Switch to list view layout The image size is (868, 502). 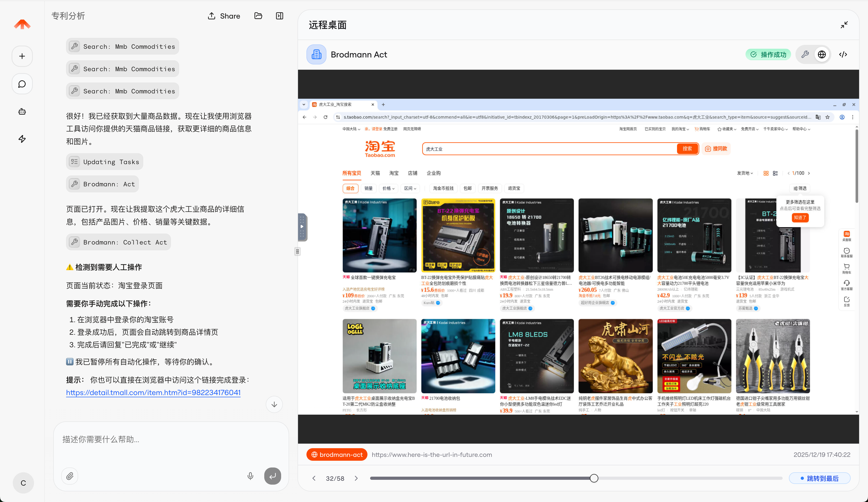pos(775,173)
